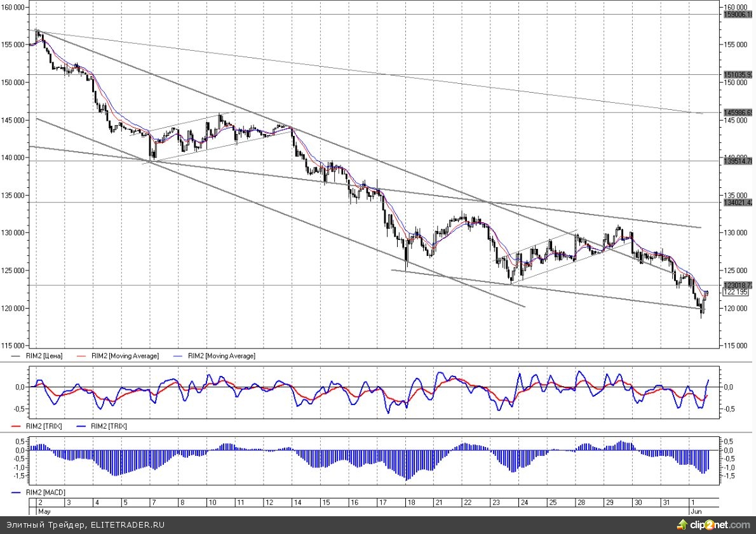Click the 134021 level price label
The height and width of the screenshot is (534, 756).
(x=738, y=203)
